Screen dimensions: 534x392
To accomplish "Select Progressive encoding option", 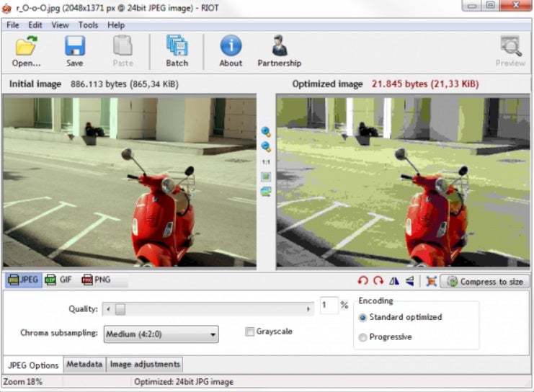I will [362, 337].
